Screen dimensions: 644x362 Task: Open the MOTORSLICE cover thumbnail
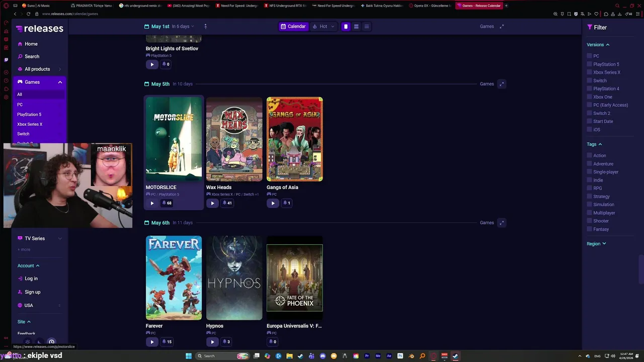[174, 139]
